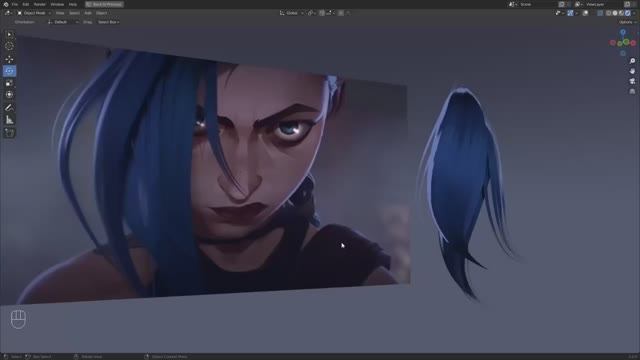The height and width of the screenshot is (360, 640).
Task: Open the editor type selector icon
Action: coord(7,13)
